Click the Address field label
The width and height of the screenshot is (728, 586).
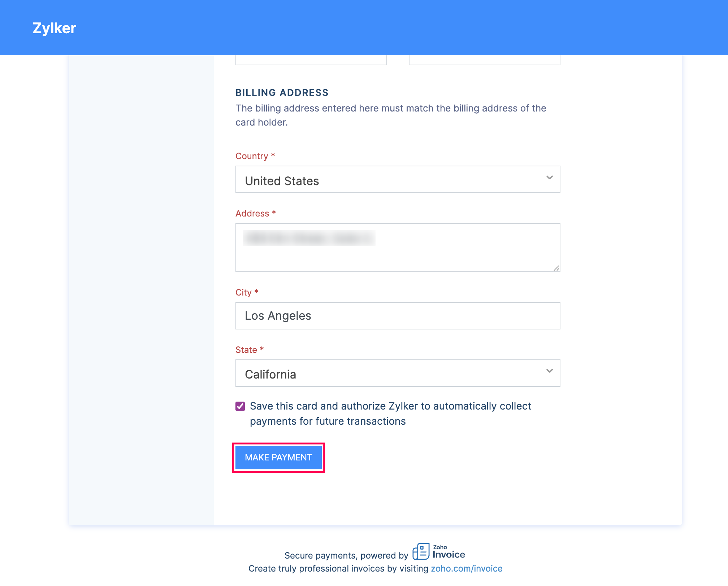(x=252, y=214)
